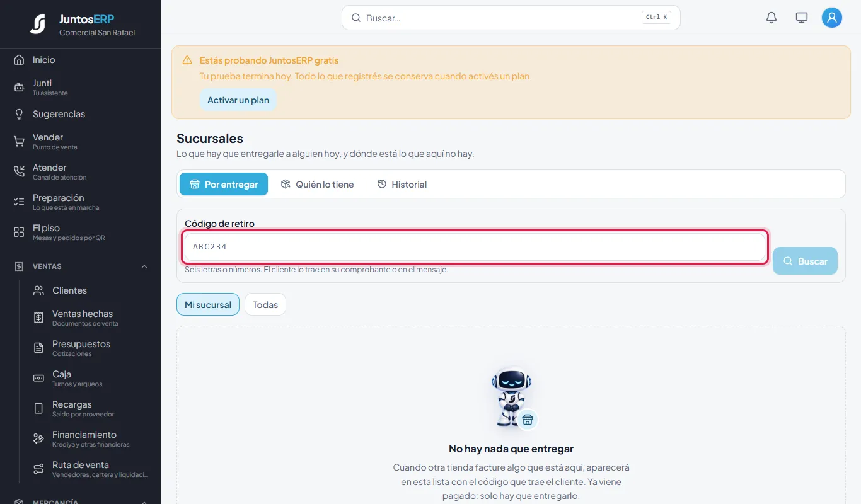Click the JuntosERP logo icon
The height and width of the screenshot is (504, 861).
pyautogui.click(x=38, y=24)
